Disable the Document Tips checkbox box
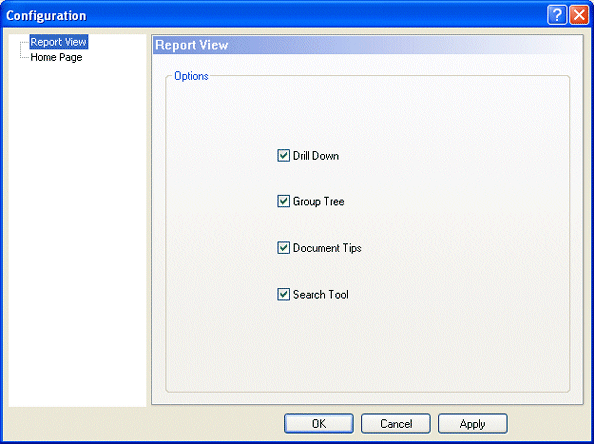 point(283,248)
